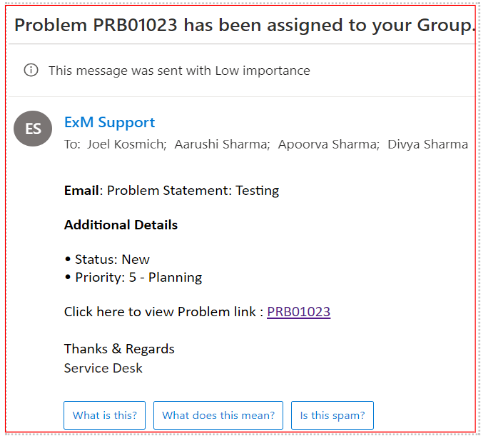Click the "To:" recipients label
The image size is (490, 439).
click(72, 144)
